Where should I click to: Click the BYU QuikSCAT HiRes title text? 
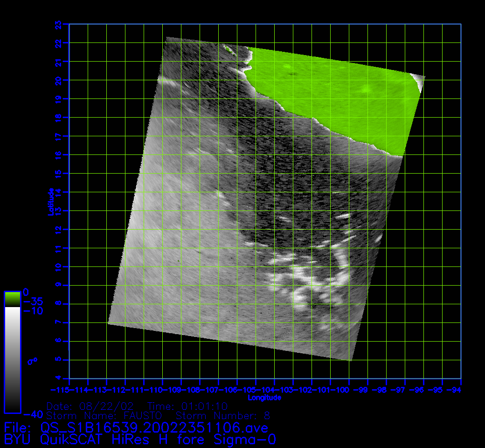[x=140, y=440]
